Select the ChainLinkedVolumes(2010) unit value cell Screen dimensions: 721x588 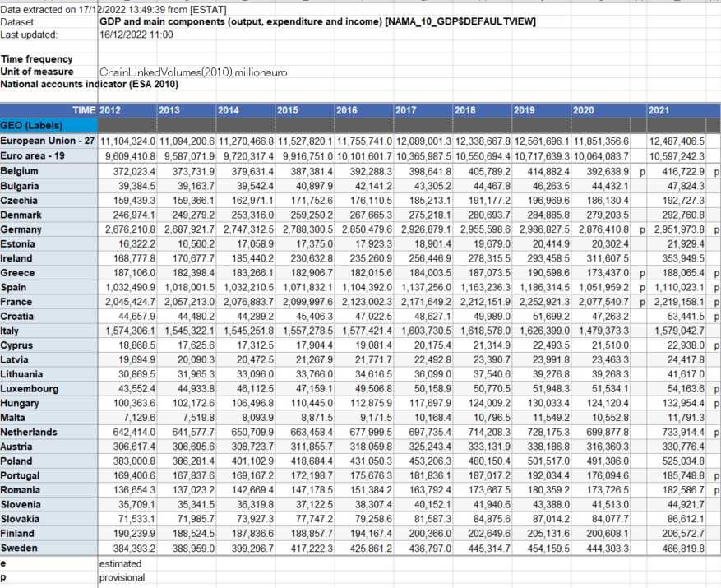click(193, 72)
